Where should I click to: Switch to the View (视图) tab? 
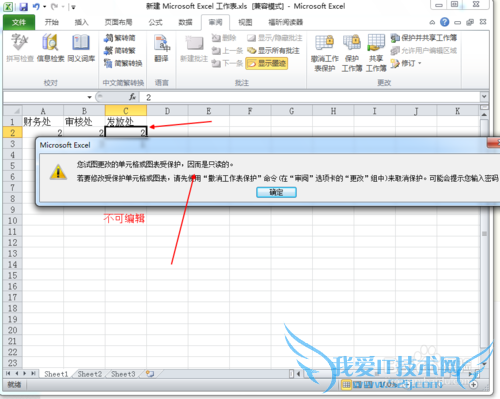tap(245, 22)
